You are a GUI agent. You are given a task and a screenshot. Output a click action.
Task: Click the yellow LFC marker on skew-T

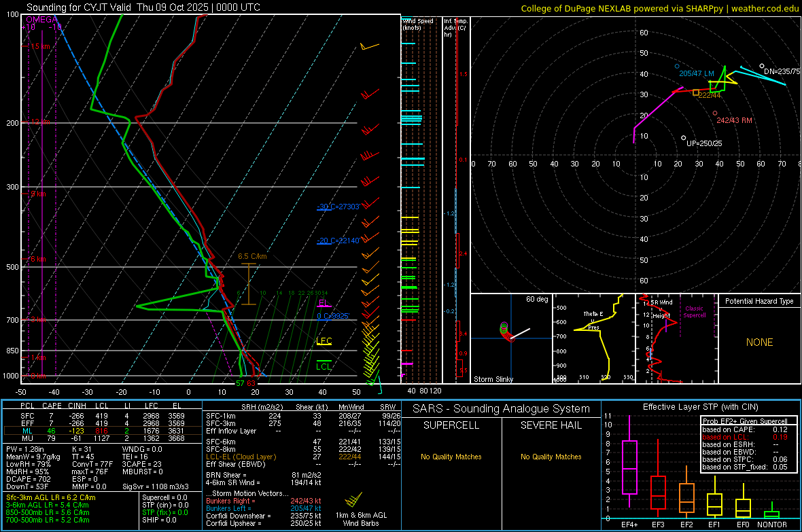pos(324,341)
